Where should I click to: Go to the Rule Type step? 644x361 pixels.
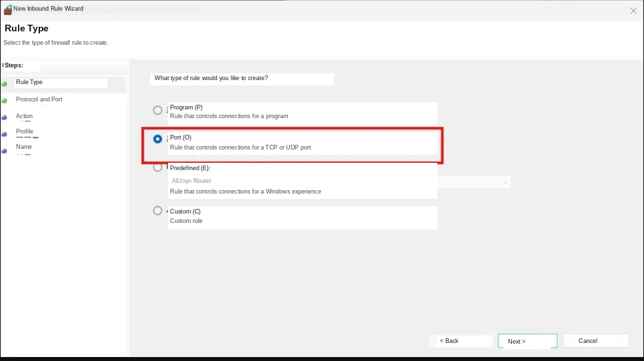(29, 82)
